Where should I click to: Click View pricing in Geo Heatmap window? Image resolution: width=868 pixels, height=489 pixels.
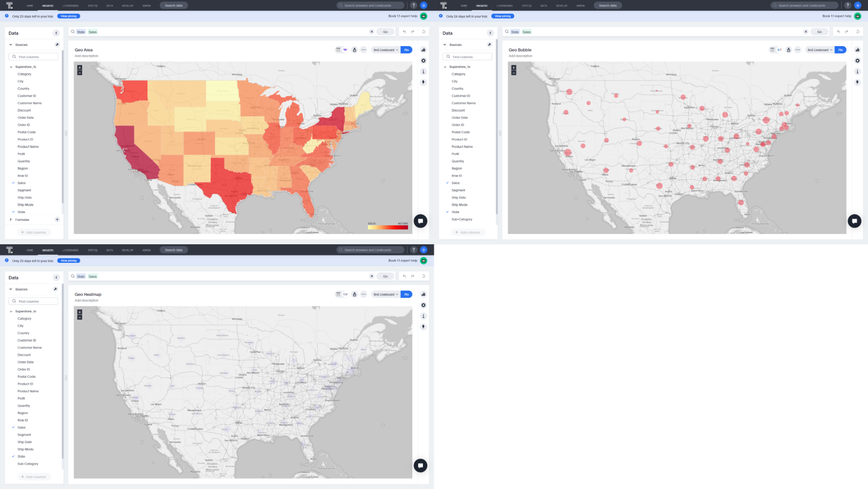69,261
